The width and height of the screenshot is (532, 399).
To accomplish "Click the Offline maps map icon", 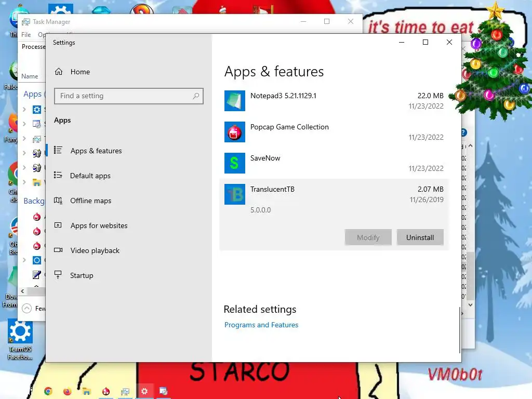I will (58, 201).
